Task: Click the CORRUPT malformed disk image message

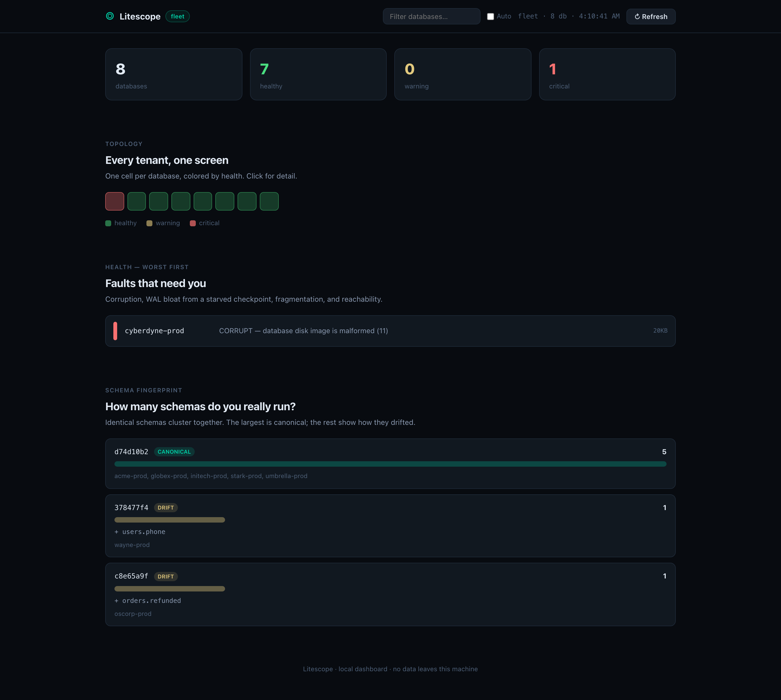Action: [x=303, y=331]
